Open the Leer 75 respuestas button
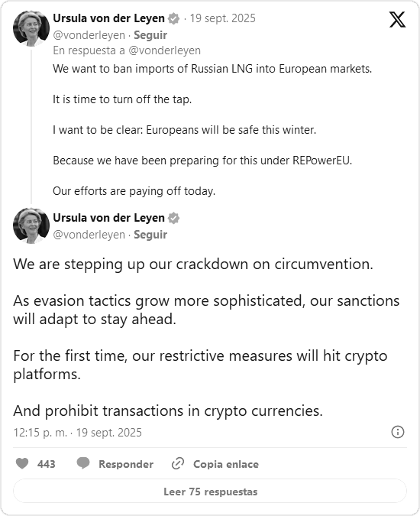This screenshot has height=516, width=420. pos(210,492)
